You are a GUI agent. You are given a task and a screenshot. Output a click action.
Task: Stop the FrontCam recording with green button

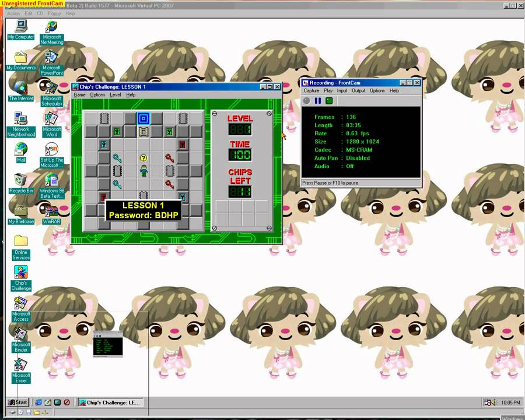(329, 101)
